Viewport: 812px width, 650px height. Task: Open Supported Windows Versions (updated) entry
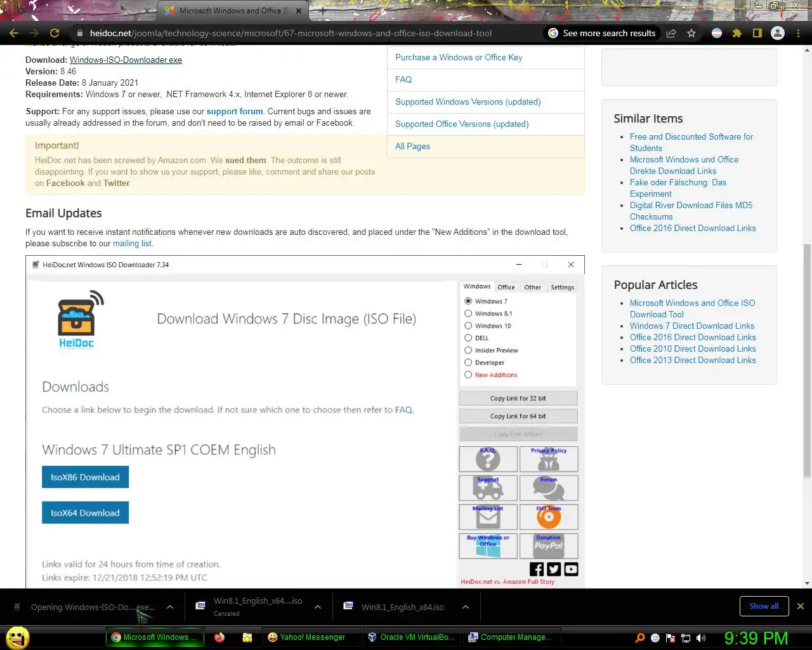pos(468,102)
